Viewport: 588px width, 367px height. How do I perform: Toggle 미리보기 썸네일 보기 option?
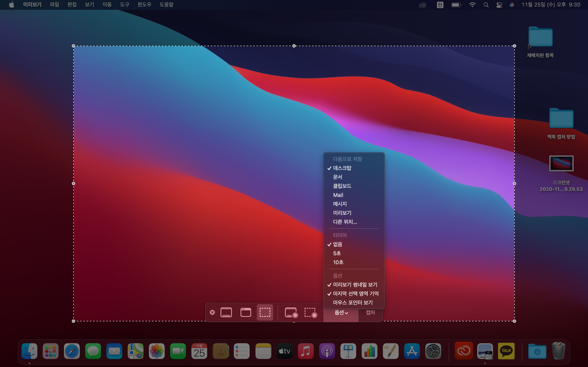[355, 284]
